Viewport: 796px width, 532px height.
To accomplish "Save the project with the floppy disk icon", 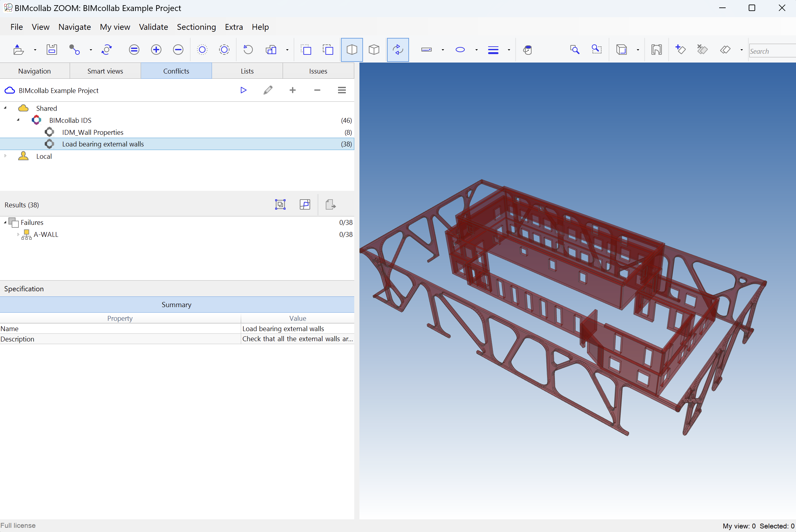I will (x=52, y=50).
